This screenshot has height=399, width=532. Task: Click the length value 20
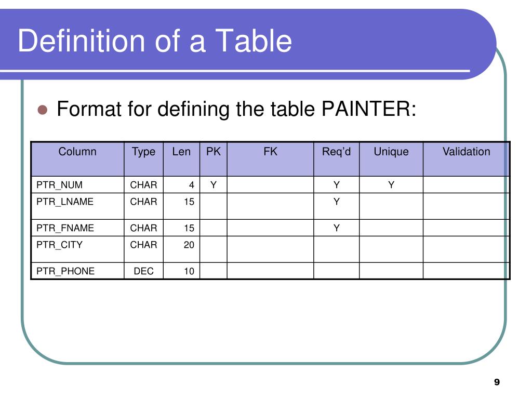[x=189, y=245]
